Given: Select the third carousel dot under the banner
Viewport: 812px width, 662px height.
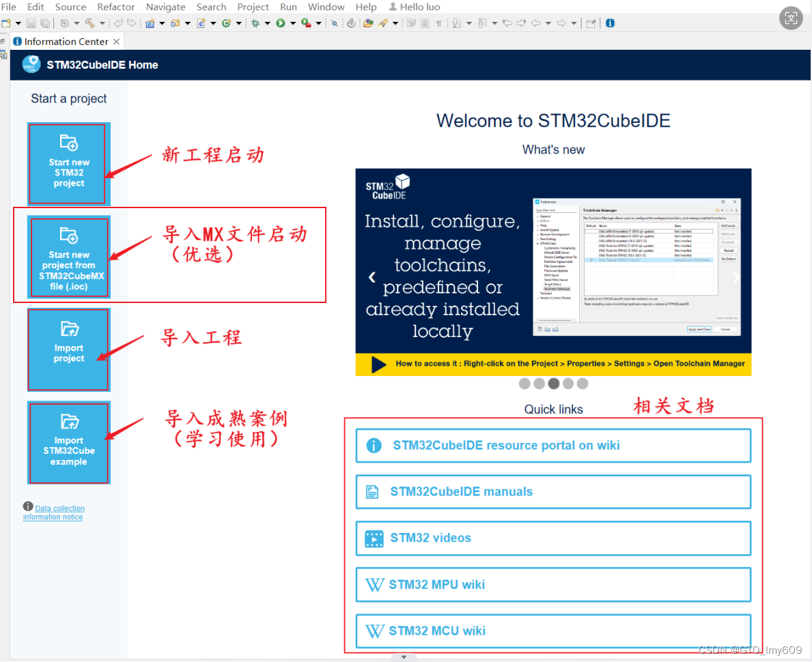Looking at the screenshot, I should (x=553, y=384).
